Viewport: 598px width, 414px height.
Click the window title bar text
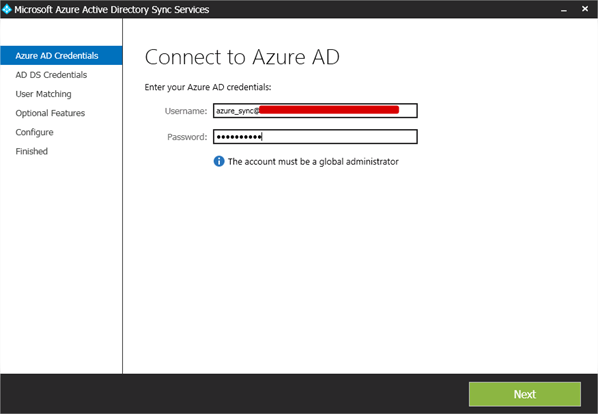pos(112,10)
